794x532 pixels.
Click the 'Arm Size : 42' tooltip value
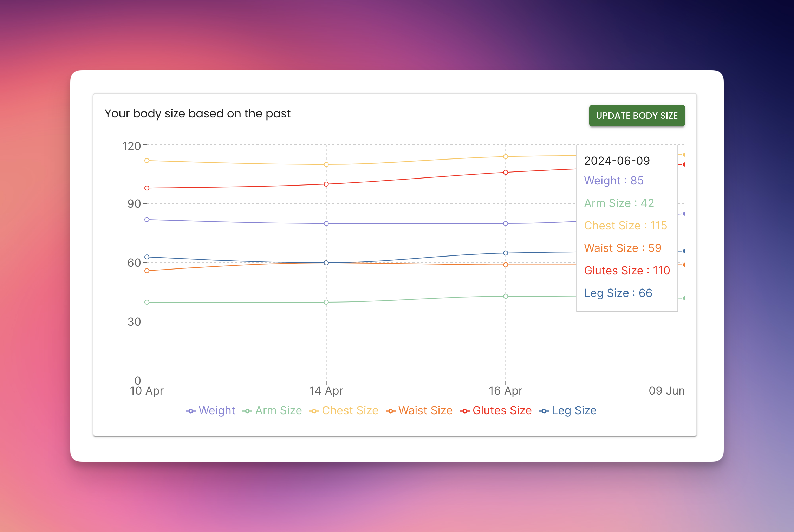619,203
